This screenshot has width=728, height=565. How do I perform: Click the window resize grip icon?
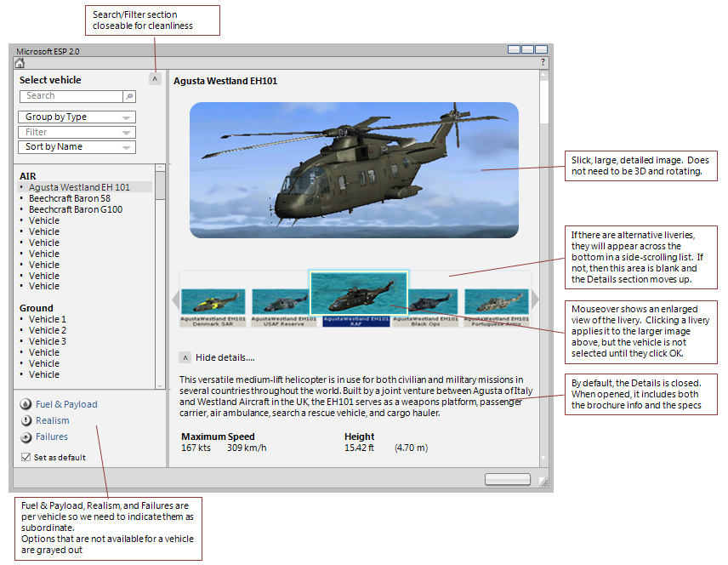tap(543, 482)
